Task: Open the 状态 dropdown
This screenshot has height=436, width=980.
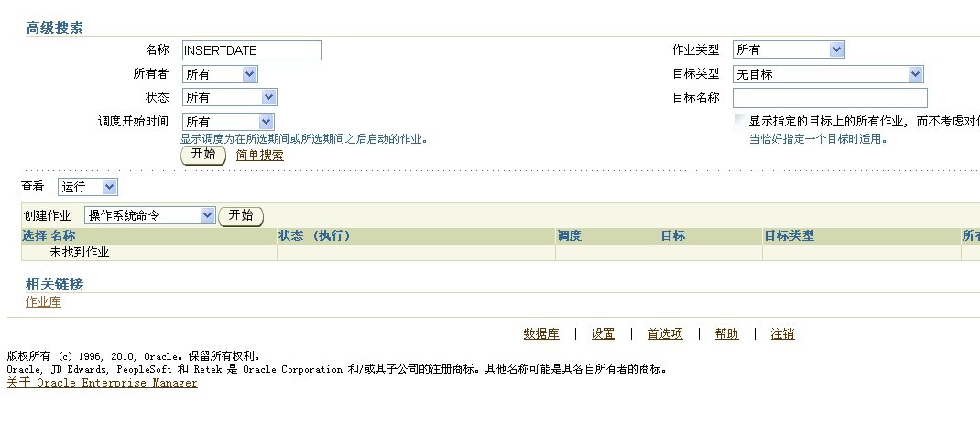Action: (229, 97)
